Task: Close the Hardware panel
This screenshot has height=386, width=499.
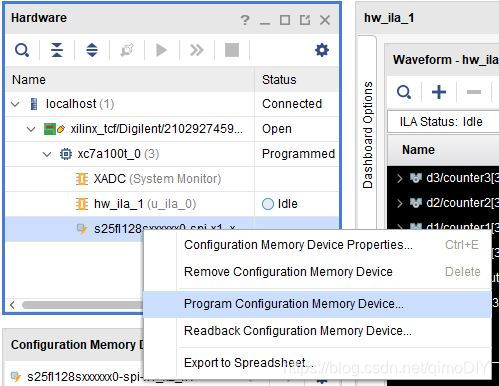Action: (x=325, y=20)
